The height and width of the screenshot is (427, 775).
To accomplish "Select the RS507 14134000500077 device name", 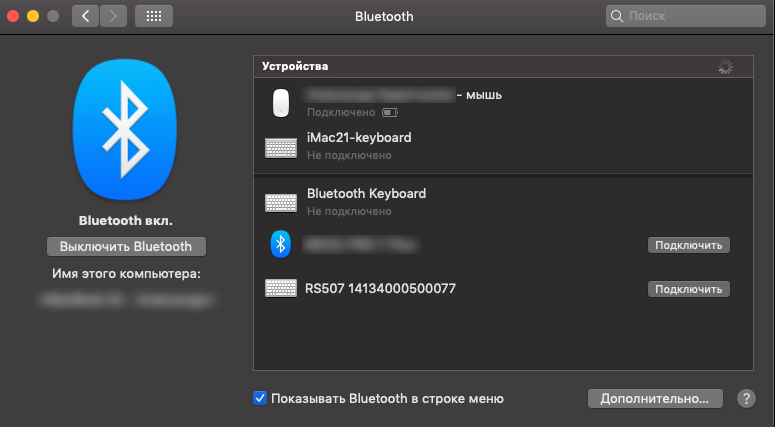I will pyautogui.click(x=381, y=289).
